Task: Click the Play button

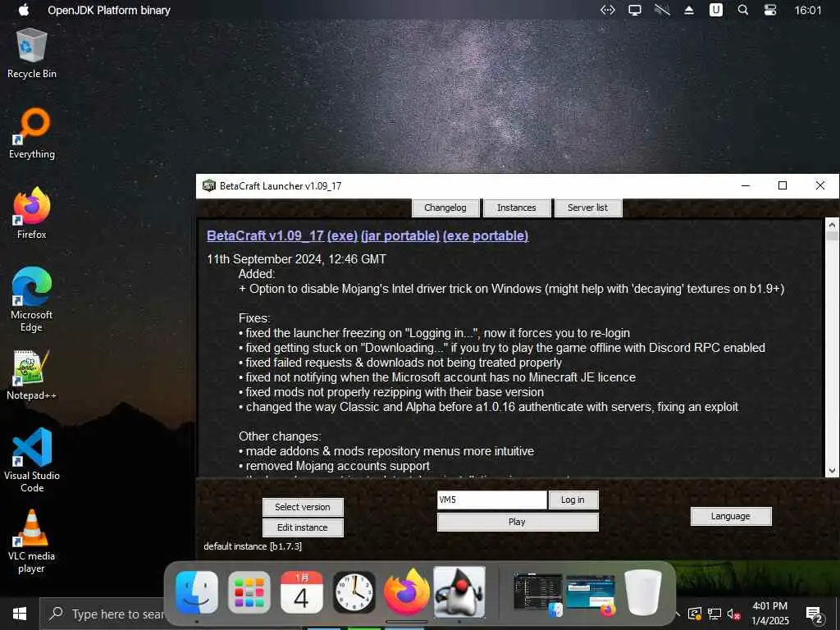Action: (x=517, y=522)
